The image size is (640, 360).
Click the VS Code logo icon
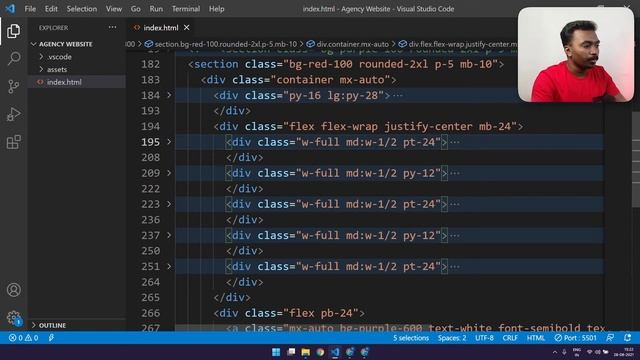pyautogui.click(x=10, y=8)
